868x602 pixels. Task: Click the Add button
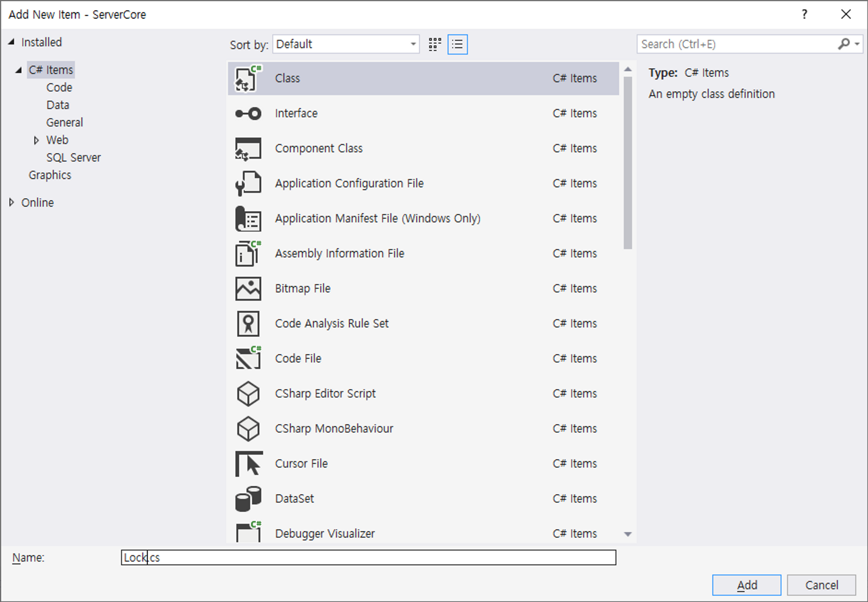pos(746,585)
